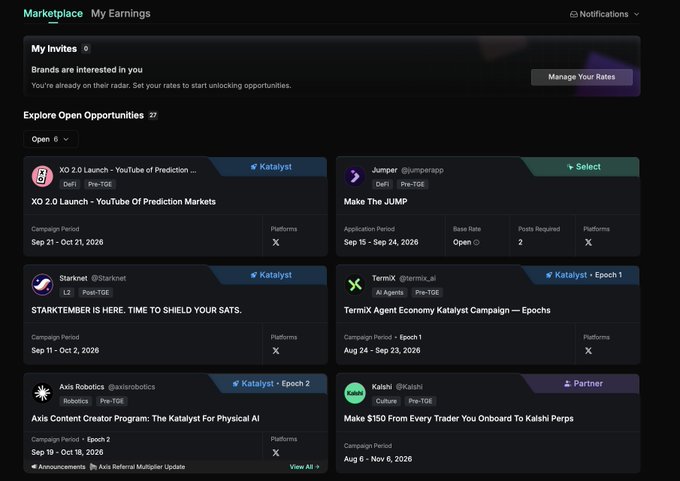
Task: Click the Axis Robotics project logo
Action: [x=42, y=393]
